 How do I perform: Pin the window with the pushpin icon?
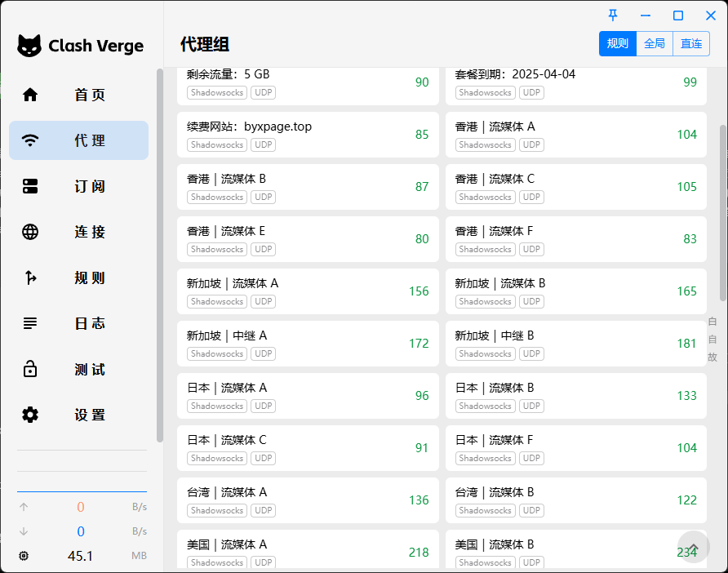coord(613,16)
